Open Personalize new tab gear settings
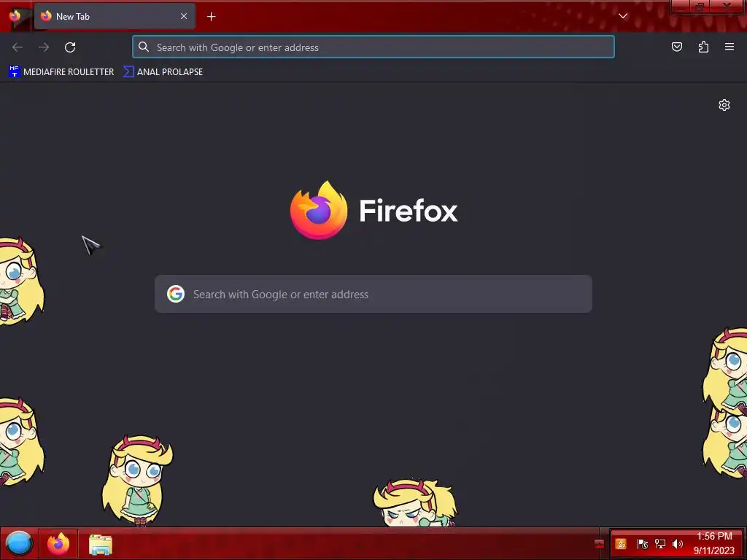 [x=724, y=105]
